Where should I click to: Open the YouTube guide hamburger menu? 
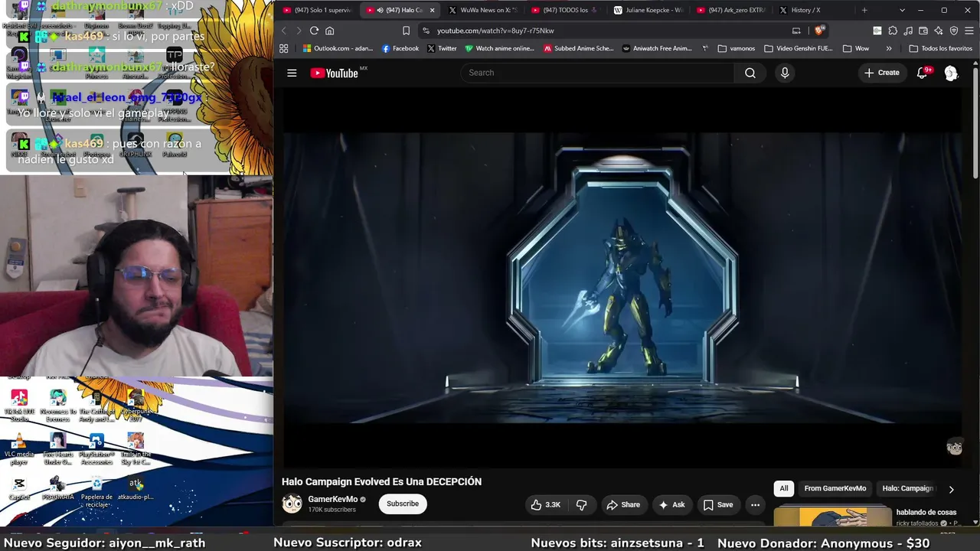coord(292,73)
